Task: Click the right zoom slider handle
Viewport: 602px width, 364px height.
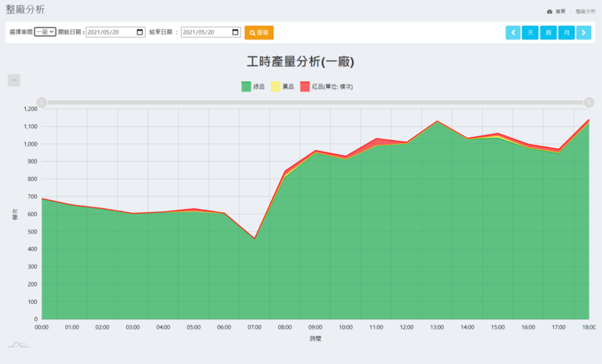Action: click(x=589, y=103)
